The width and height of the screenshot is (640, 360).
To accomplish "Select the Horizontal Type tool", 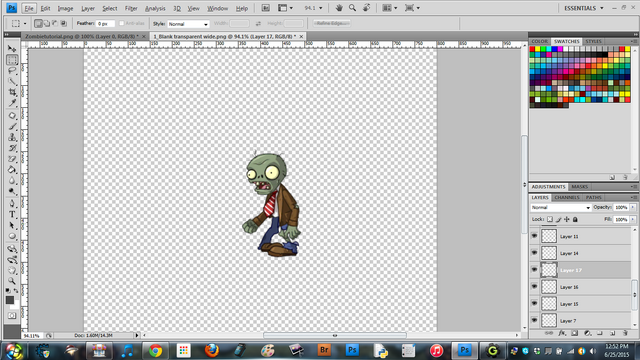I will click(12, 214).
